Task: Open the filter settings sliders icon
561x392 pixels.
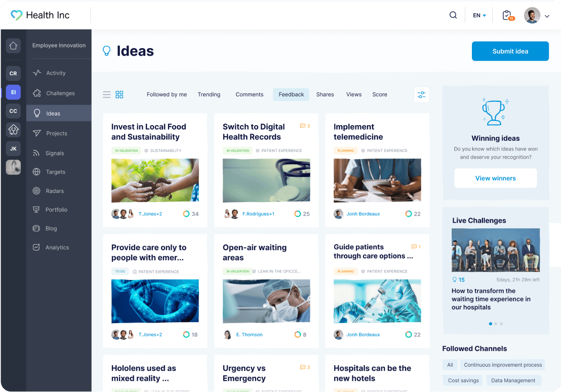Action: (421, 95)
